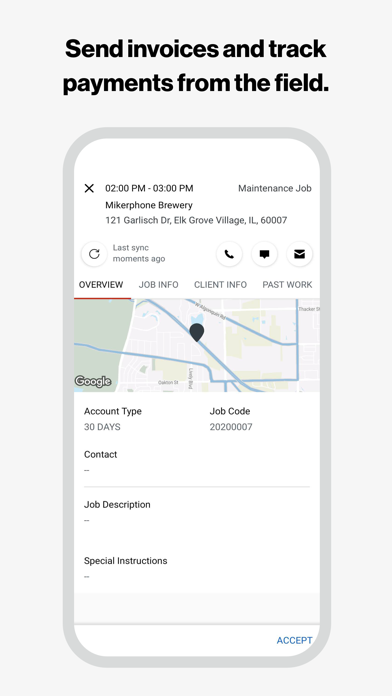
Task: Close the job details with the X icon
Action: tap(89, 188)
